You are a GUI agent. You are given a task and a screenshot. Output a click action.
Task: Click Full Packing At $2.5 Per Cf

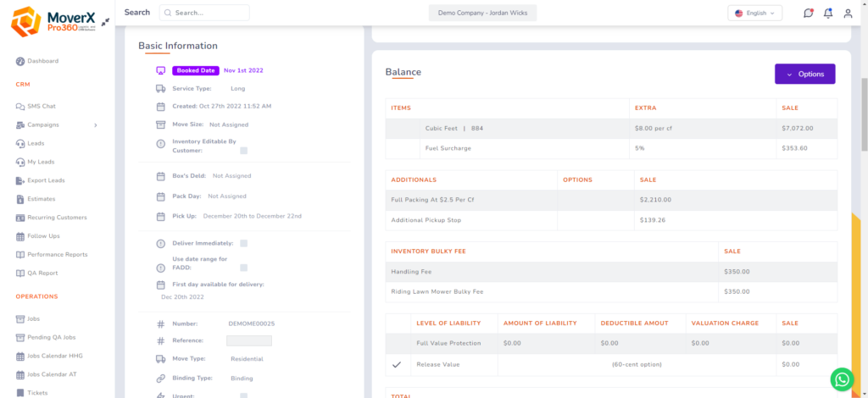pos(432,200)
